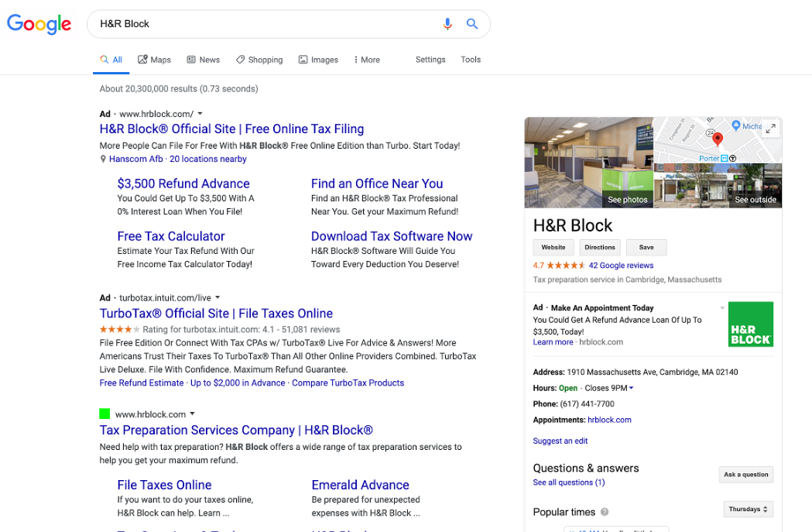Open search Settings
This screenshot has height=532, width=812.
[430, 60]
